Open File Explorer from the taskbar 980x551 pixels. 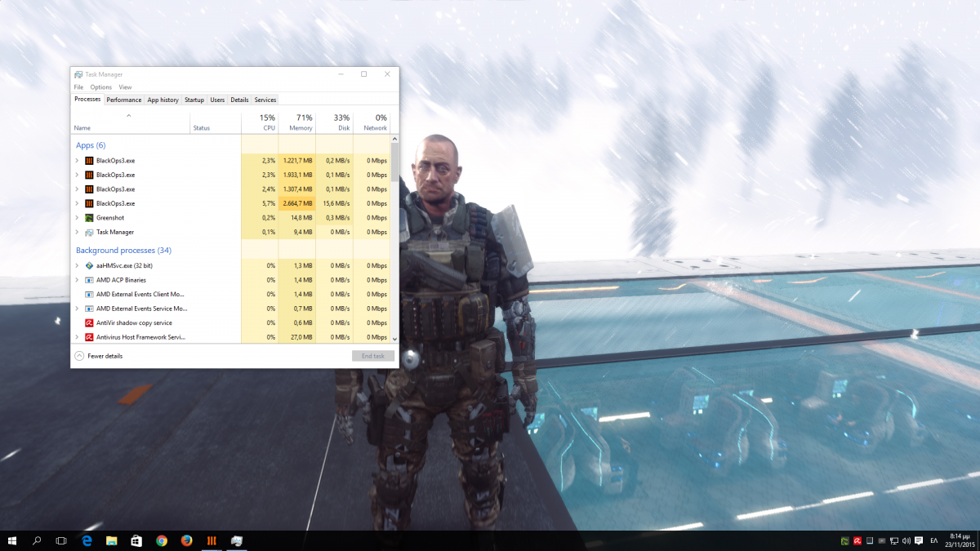pyautogui.click(x=112, y=540)
